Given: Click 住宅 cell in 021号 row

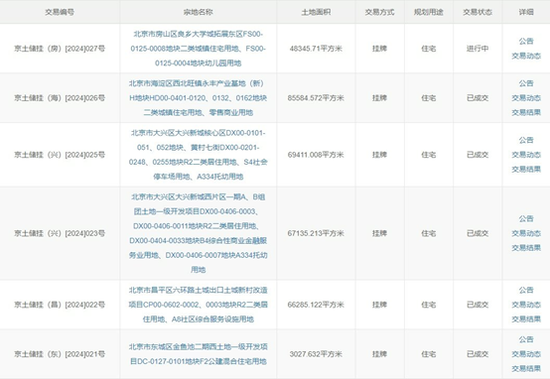Looking at the screenshot, I should [429, 354].
